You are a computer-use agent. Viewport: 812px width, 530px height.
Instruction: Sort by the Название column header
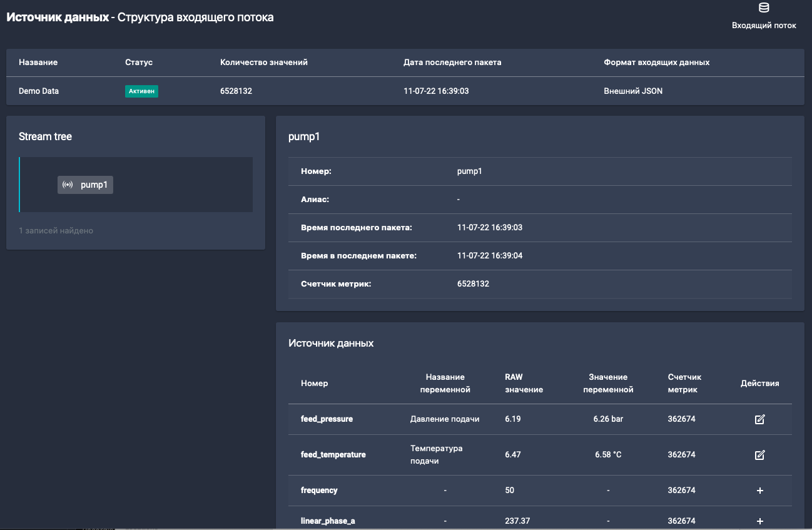click(x=38, y=63)
